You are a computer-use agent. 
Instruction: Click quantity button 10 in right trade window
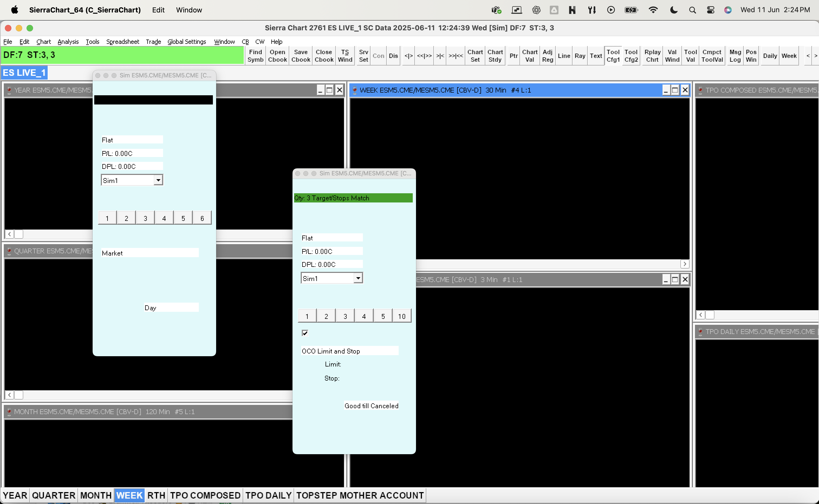tap(401, 316)
